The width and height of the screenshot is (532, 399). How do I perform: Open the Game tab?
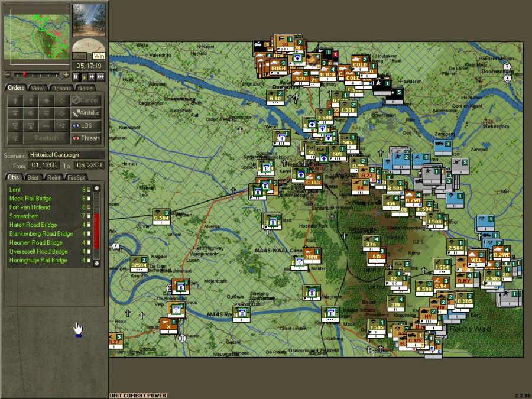(x=85, y=88)
